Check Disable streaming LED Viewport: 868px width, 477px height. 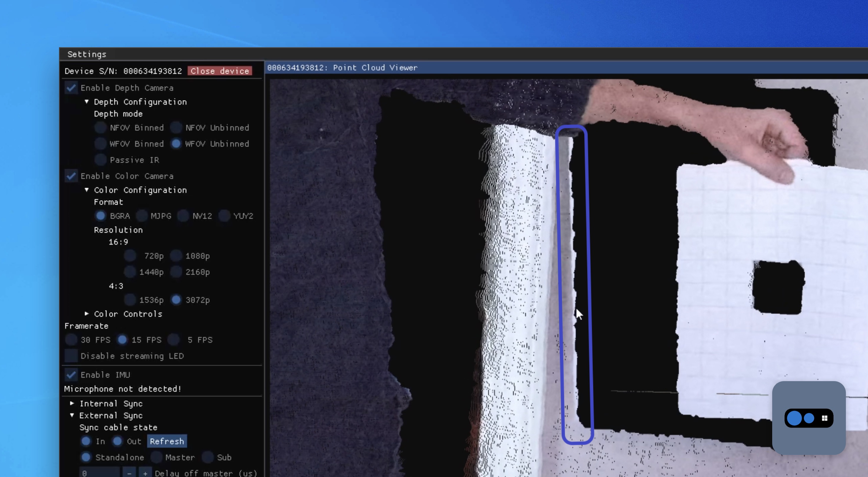[x=71, y=356]
